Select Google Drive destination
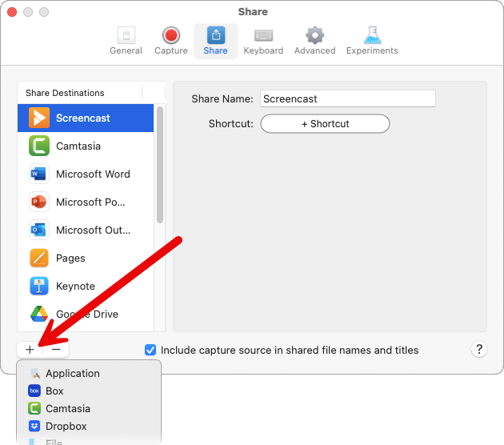The height and width of the screenshot is (445, 504). [x=86, y=315]
